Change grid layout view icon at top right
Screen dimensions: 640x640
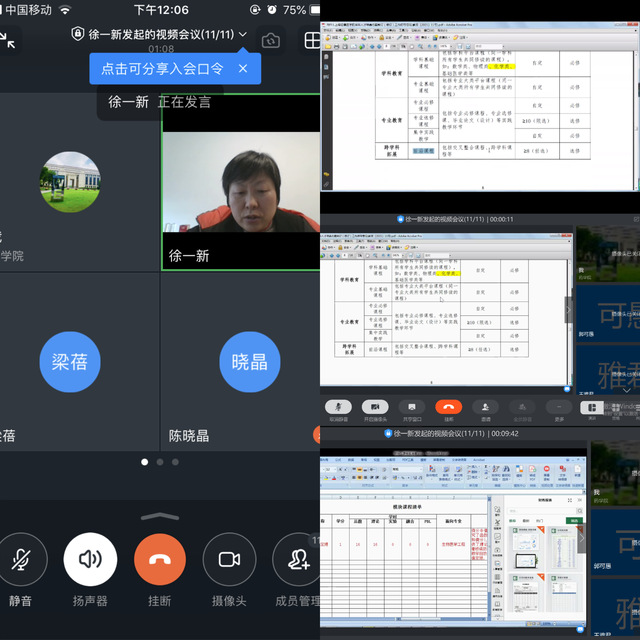coord(312,41)
